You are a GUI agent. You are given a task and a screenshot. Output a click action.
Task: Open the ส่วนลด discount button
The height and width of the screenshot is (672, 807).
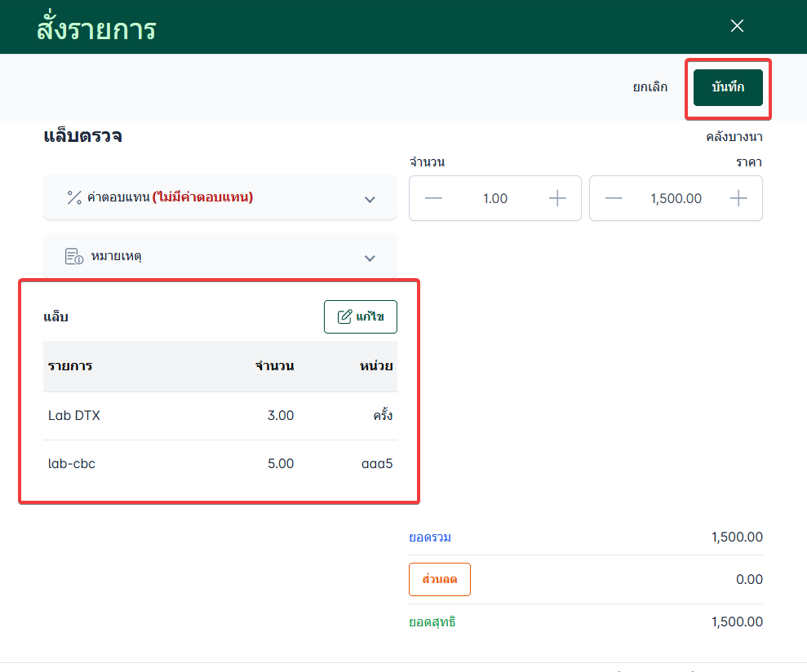point(440,579)
